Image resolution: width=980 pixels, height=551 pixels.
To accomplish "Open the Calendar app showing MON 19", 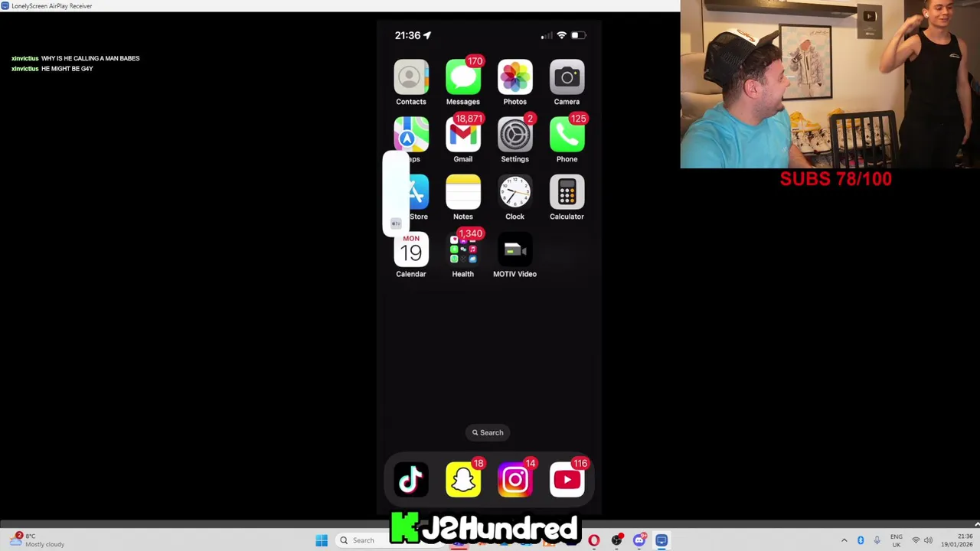I will pos(411,249).
